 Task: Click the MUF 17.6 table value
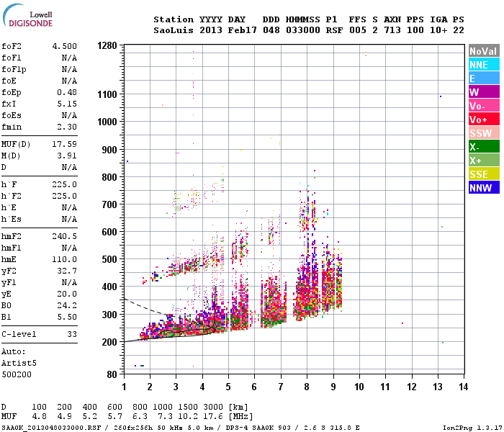point(213,416)
